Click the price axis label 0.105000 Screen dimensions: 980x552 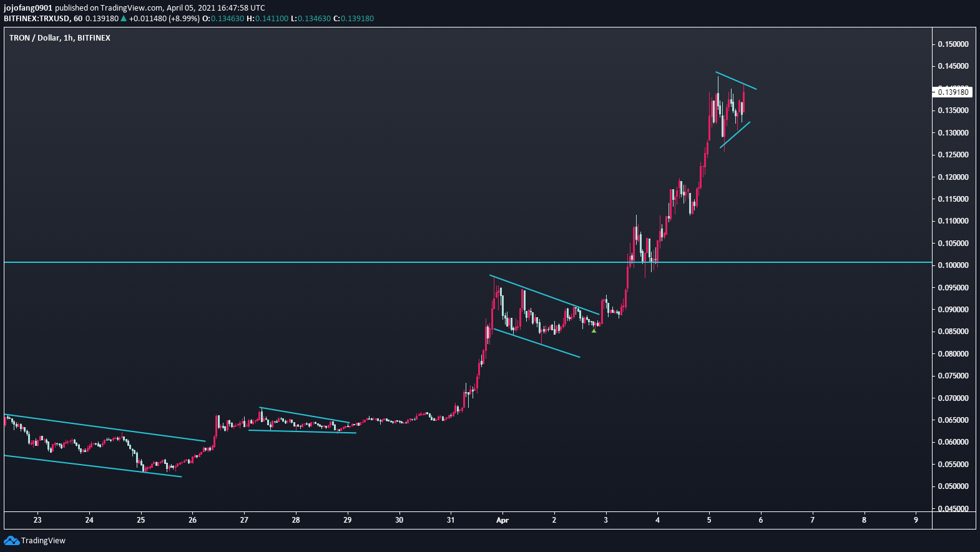(x=953, y=244)
